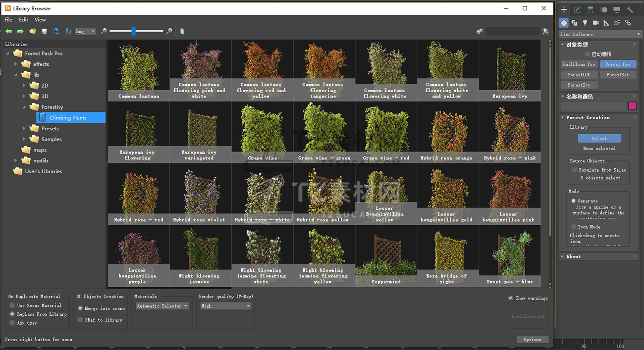Select the Ask user radio option
Screen dimensions: 644x350
[x=12, y=323]
